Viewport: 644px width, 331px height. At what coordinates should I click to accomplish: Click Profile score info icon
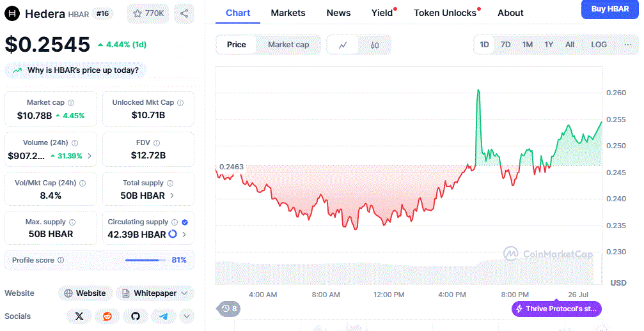click(61, 260)
